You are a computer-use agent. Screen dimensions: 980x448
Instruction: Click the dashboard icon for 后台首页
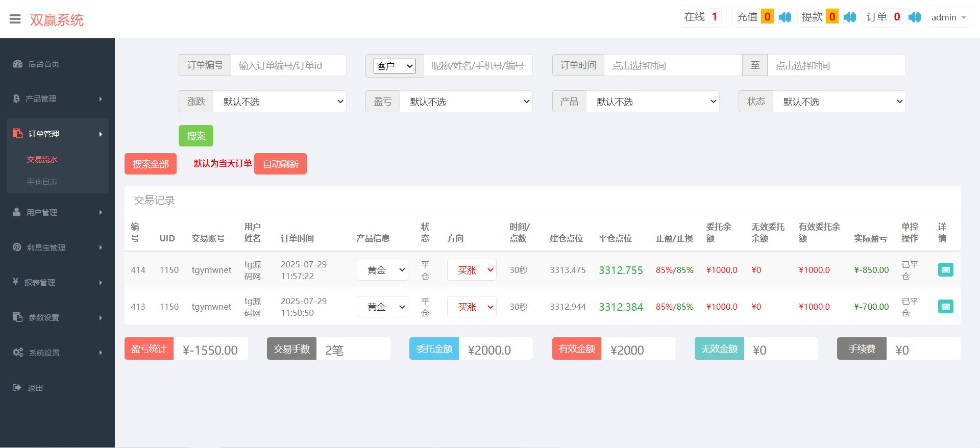click(18, 64)
